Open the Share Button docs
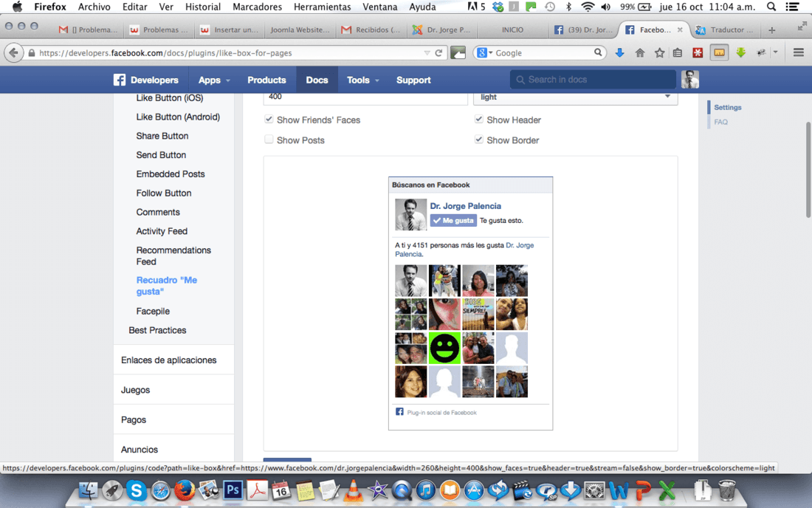The image size is (812, 508). pos(162,136)
